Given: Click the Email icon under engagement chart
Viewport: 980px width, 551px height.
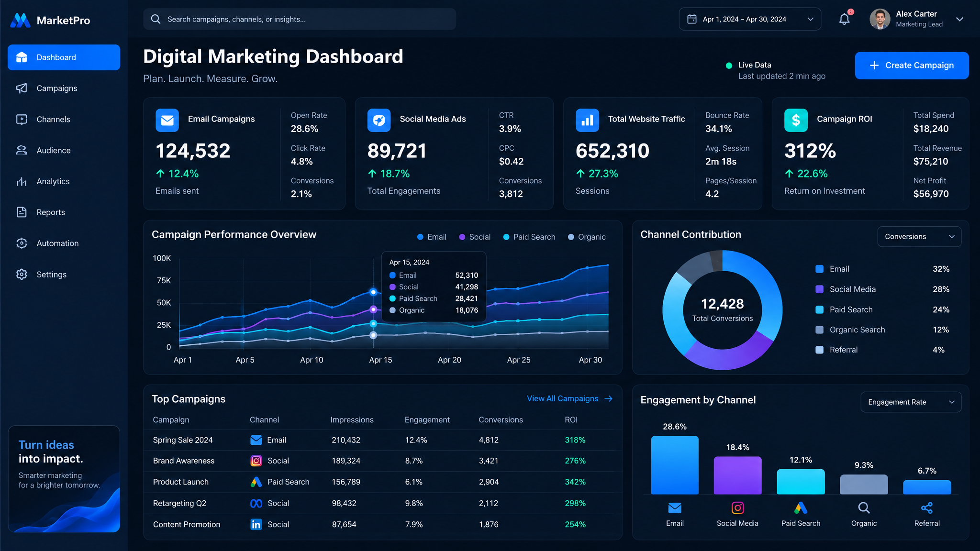Looking at the screenshot, I should tap(675, 507).
